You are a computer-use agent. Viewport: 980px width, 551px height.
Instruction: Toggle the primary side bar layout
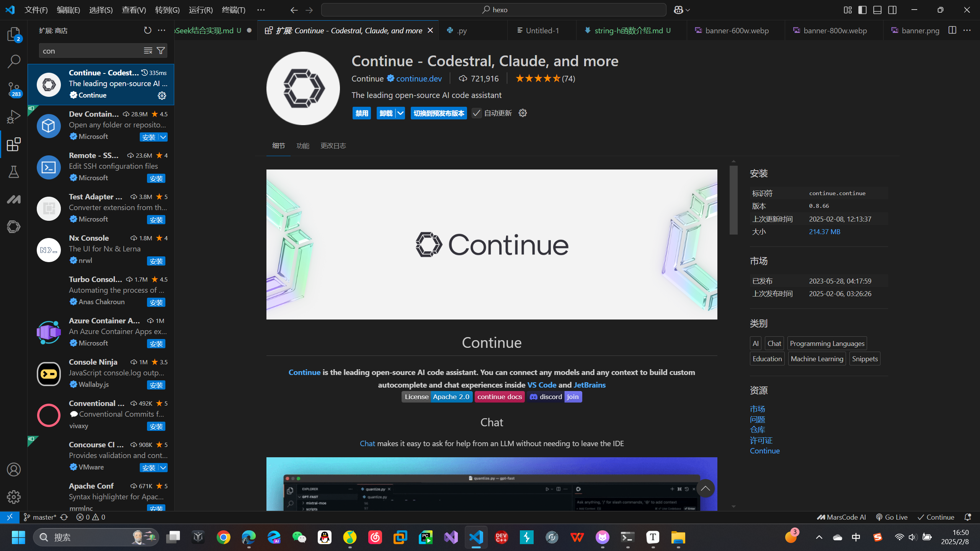pos(862,10)
